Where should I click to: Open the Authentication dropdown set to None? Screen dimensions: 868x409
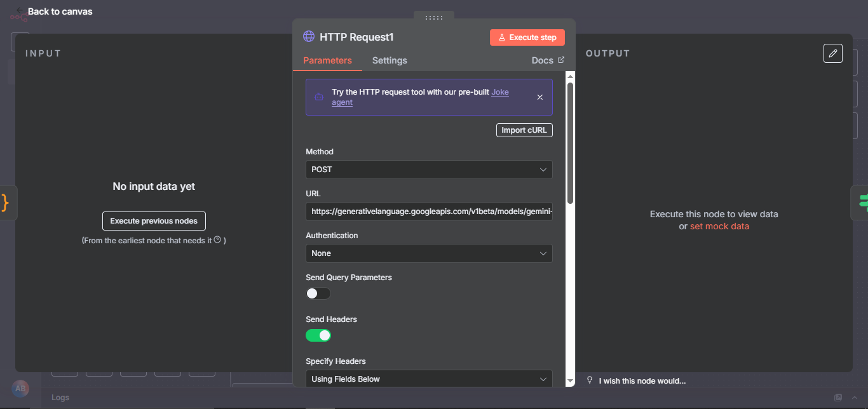point(429,253)
